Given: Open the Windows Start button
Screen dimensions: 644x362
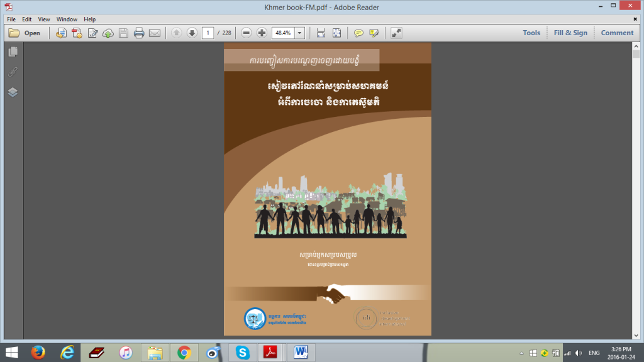Looking at the screenshot, I should point(11,353).
